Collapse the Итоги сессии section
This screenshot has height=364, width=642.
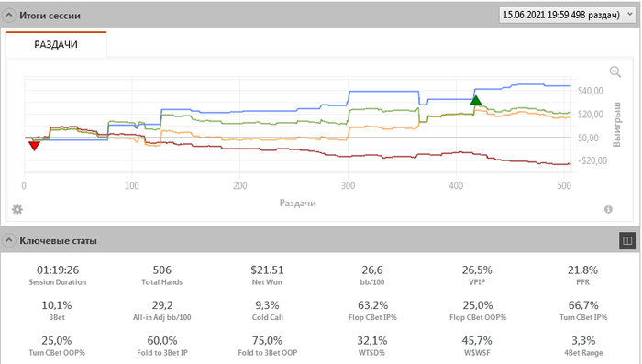click(9, 16)
